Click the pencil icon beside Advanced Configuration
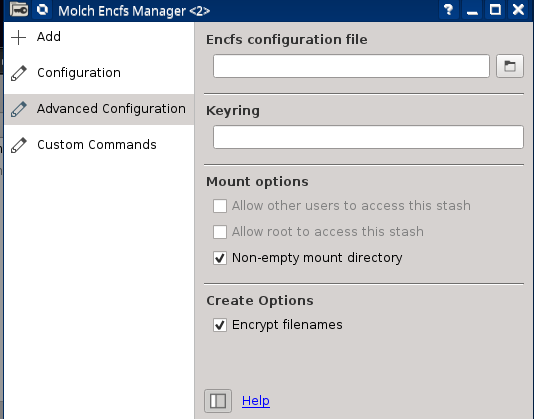 point(18,109)
